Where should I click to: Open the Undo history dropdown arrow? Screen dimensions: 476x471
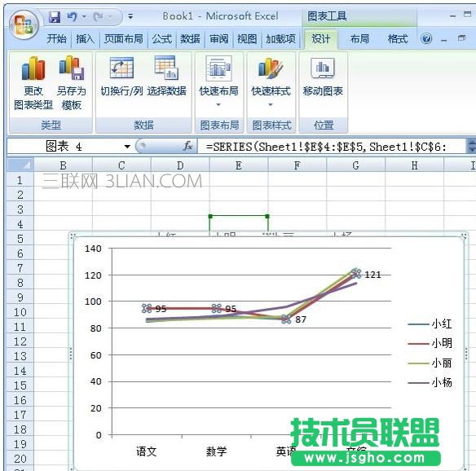click(x=84, y=16)
